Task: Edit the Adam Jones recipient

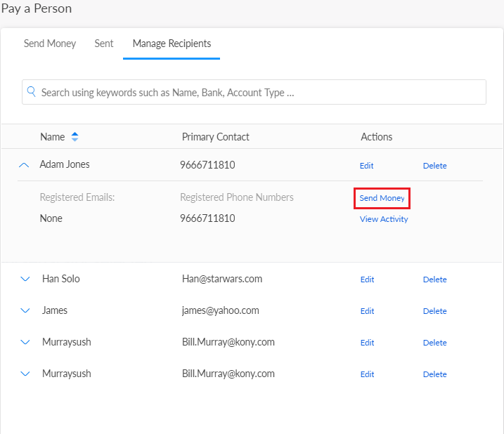Action: tap(366, 166)
